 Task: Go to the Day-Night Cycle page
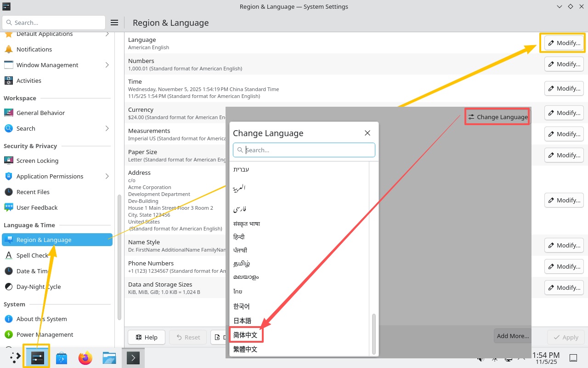[x=39, y=287]
